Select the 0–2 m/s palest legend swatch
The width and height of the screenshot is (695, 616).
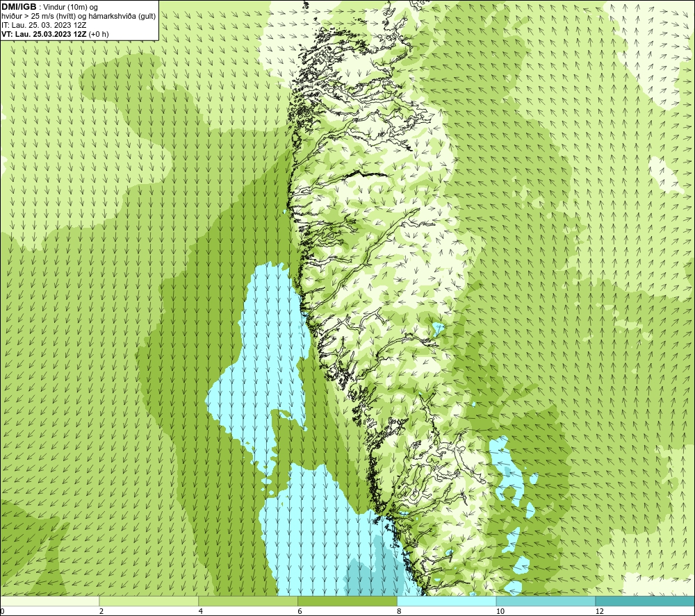(49, 601)
